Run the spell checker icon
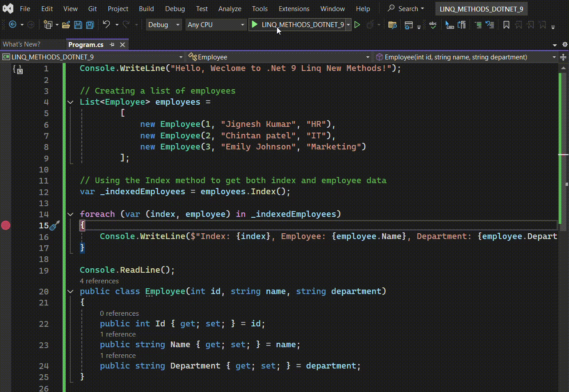 (x=433, y=25)
